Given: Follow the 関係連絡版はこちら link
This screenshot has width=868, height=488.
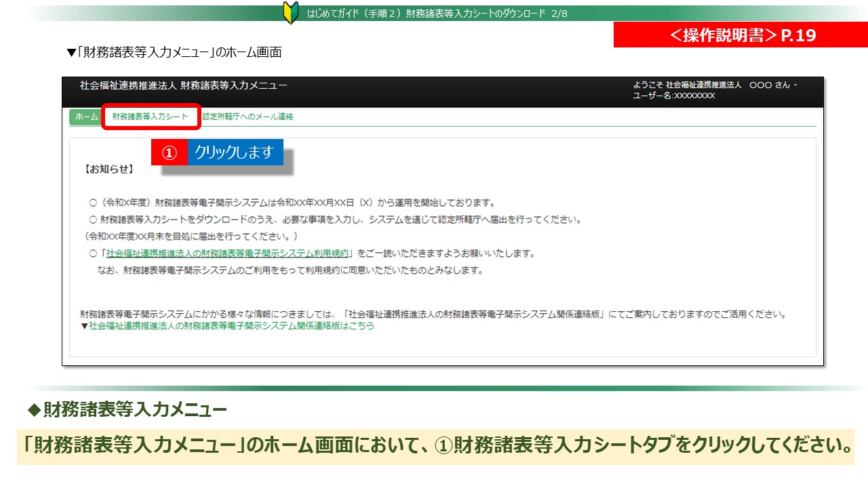Looking at the screenshot, I should 231,326.
